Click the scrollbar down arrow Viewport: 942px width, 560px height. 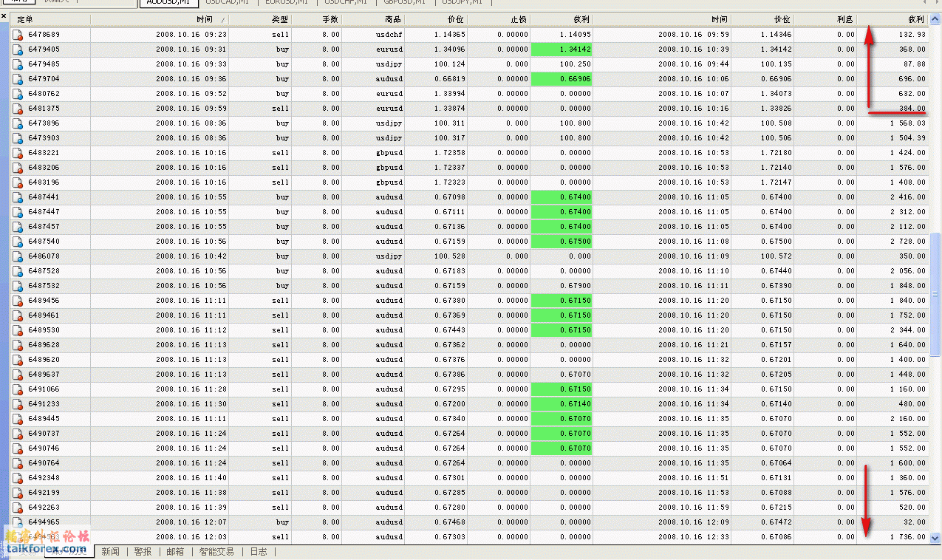pos(935,539)
